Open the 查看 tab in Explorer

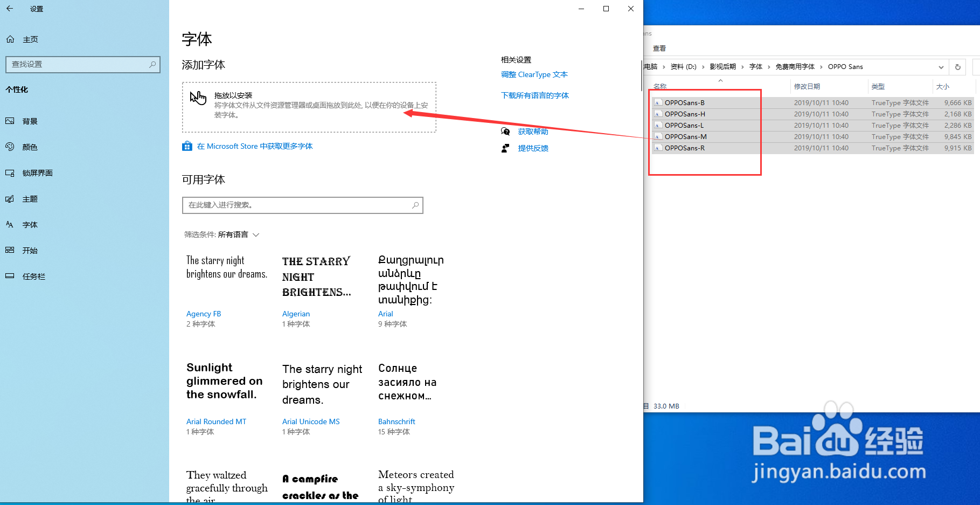[659, 48]
